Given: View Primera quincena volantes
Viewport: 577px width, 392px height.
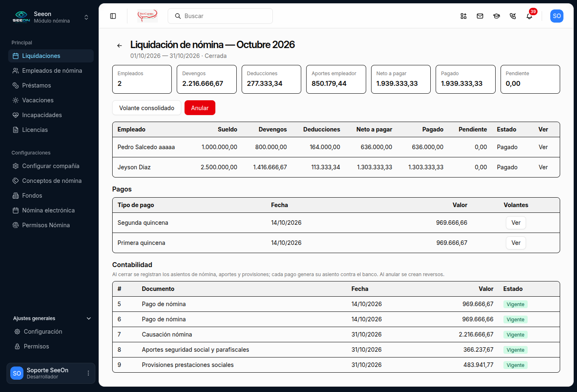Looking at the screenshot, I should [516, 243].
